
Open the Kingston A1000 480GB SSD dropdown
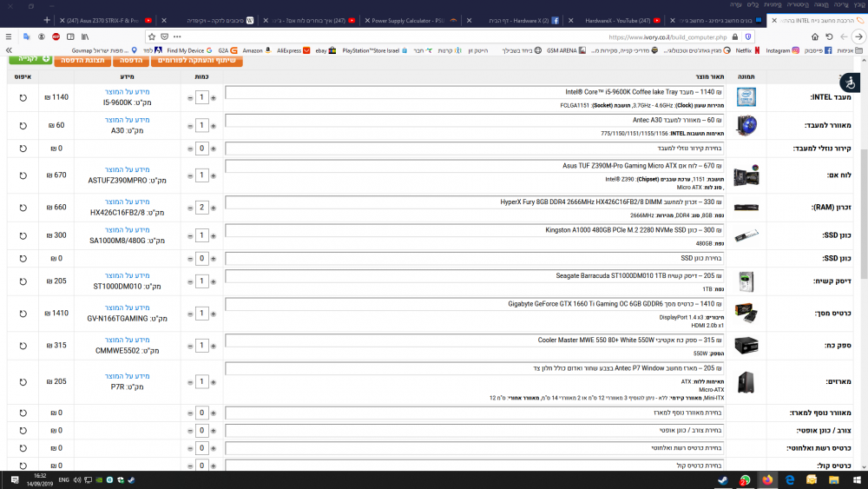[475, 230]
